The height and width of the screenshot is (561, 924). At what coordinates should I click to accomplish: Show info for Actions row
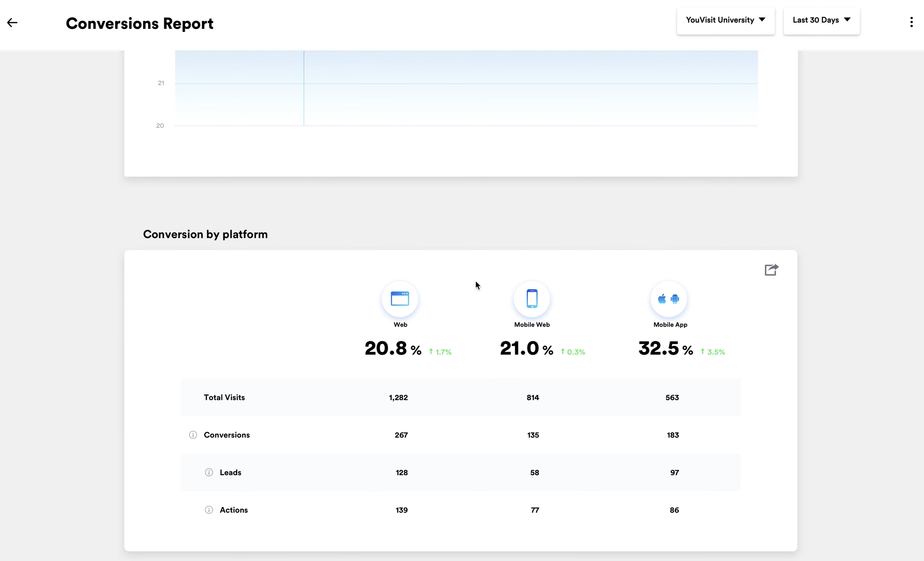click(x=209, y=510)
